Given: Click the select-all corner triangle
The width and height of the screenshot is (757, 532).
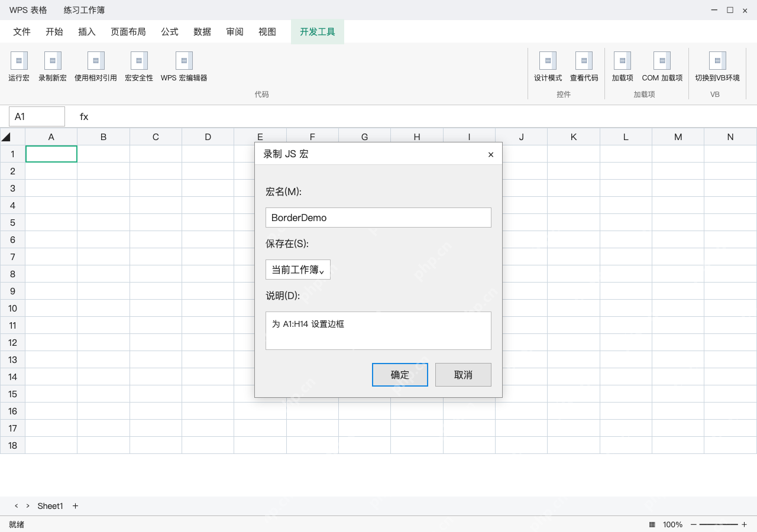Looking at the screenshot, I should (x=7, y=137).
